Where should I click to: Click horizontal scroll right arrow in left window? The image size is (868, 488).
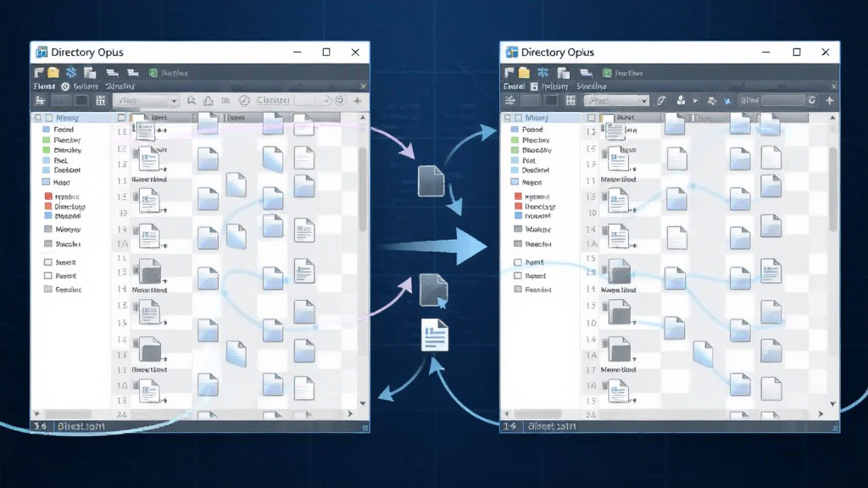point(350,413)
